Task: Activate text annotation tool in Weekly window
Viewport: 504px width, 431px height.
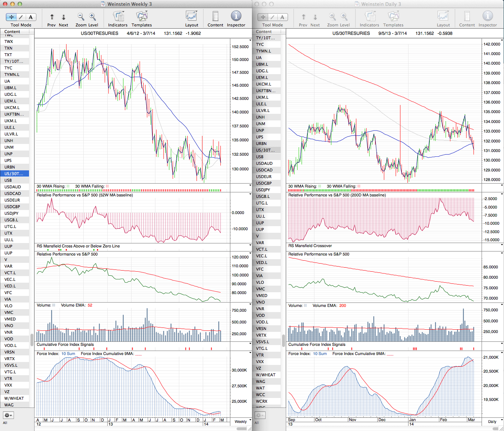Action: 30,17
